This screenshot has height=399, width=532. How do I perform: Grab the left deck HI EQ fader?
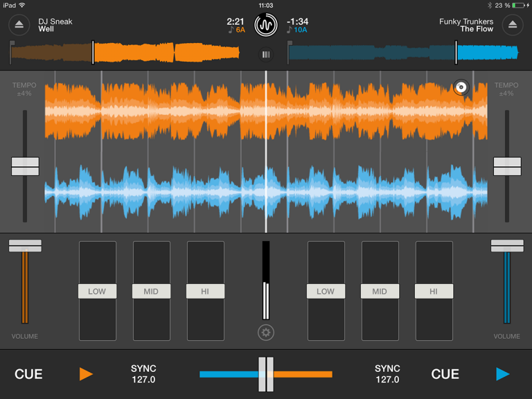[205, 292]
